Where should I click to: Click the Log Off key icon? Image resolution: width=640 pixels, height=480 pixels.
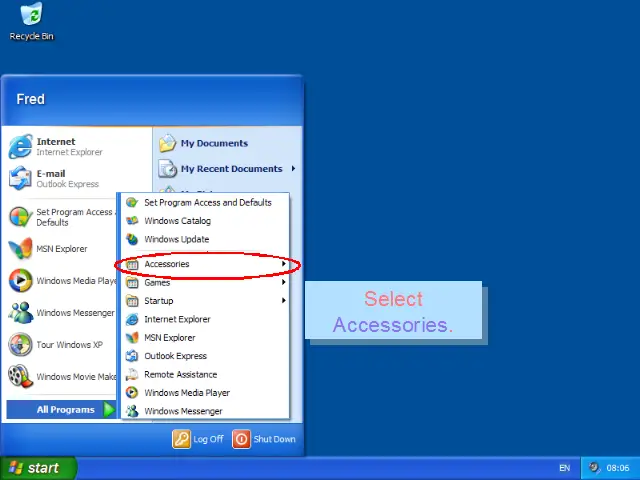pyautogui.click(x=181, y=439)
